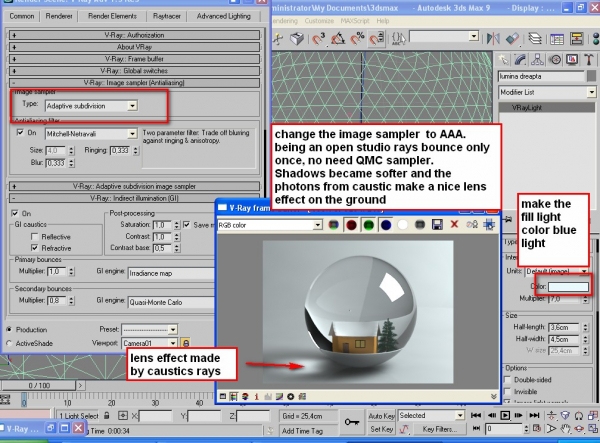Click the Play Animation button
This screenshot has width=600, height=443.
point(505,415)
